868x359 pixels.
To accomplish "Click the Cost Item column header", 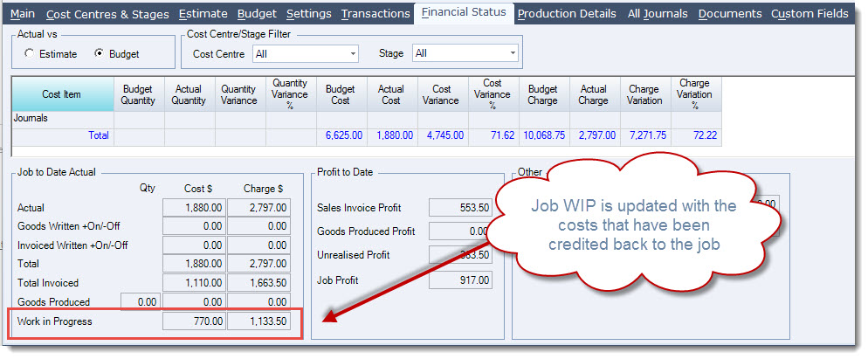I will pos(61,94).
